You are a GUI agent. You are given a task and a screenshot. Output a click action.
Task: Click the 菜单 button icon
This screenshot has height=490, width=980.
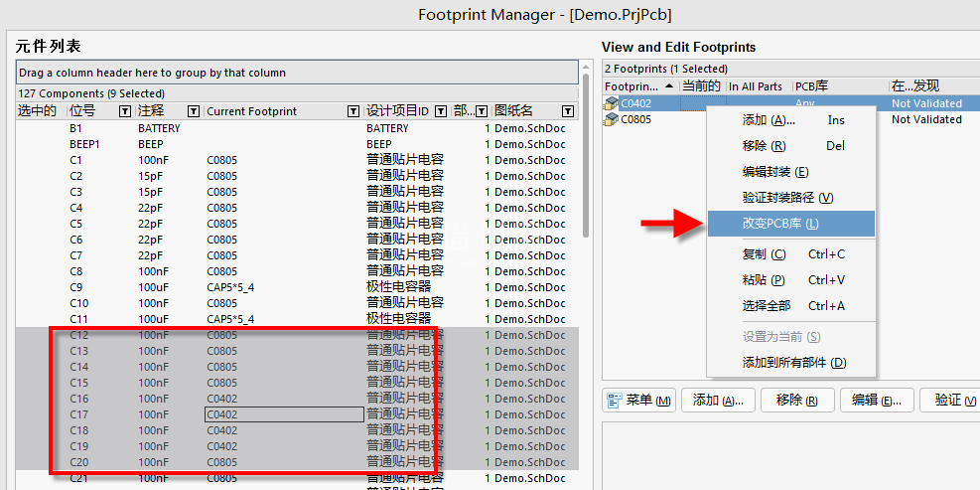[x=616, y=401]
